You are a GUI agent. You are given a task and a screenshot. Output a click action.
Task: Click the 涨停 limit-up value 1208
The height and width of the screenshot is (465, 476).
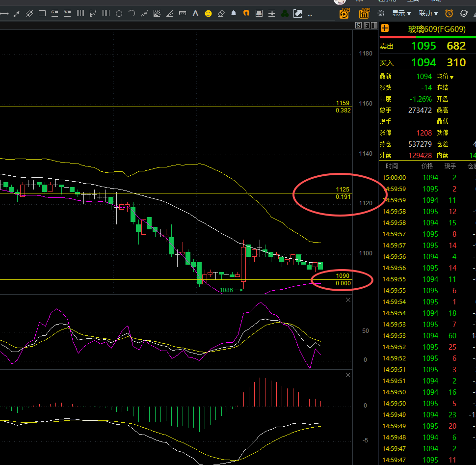(x=424, y=133)
